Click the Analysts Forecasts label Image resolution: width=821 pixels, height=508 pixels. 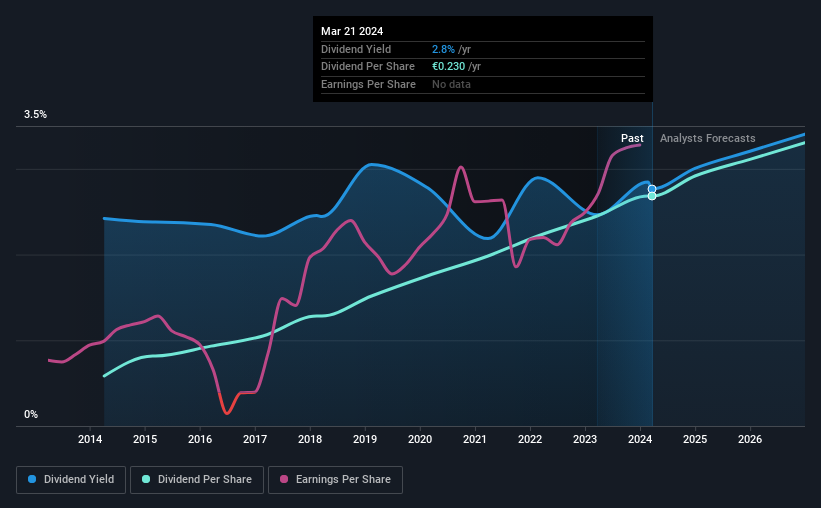click(x=707, y=138)
